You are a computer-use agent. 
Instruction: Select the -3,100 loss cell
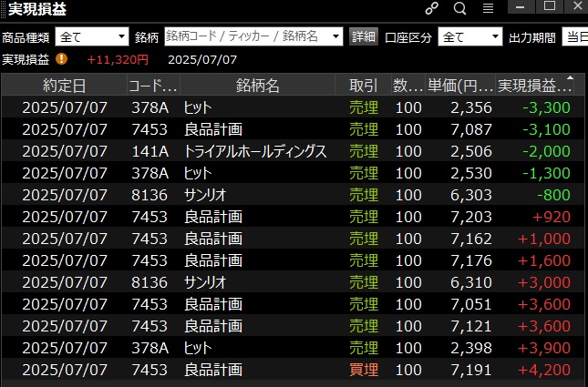point(546,129)
